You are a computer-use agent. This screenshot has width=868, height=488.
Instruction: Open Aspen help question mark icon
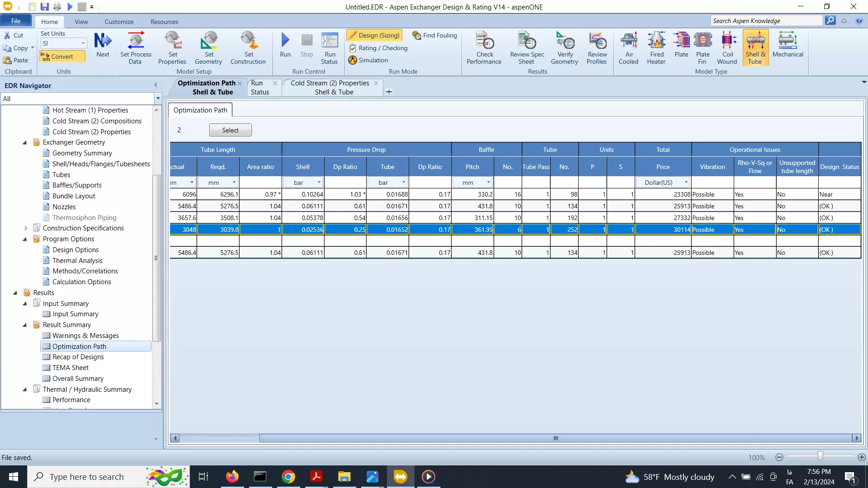(859, 21)
